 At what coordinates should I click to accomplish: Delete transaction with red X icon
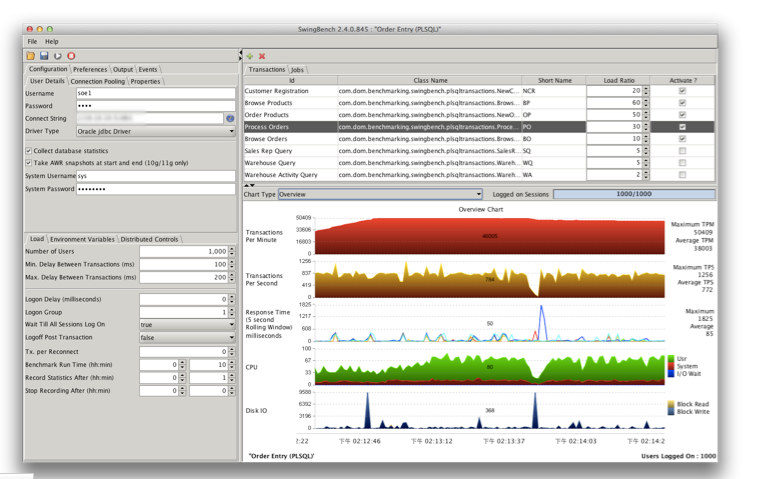click(262, 56)
